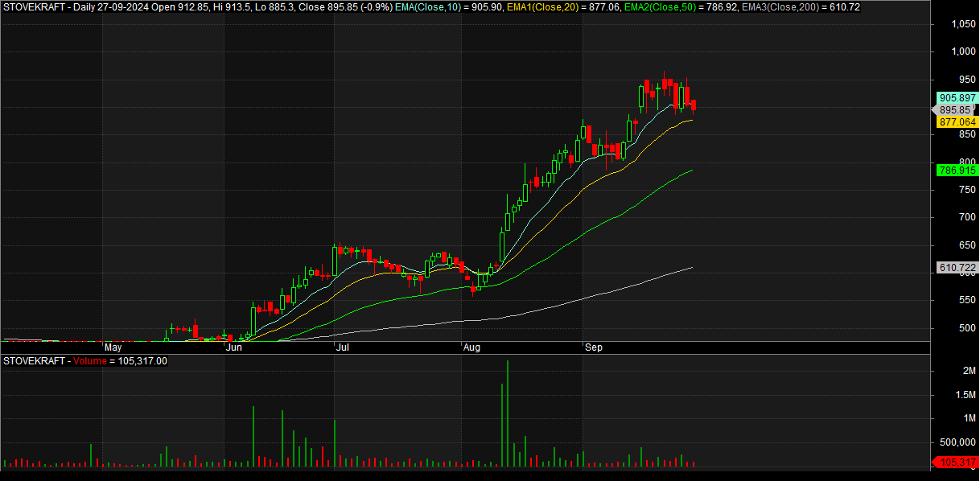Viewport: 980px width, 481px height.
Task: Select the EMA(Close,10) = 905.90 legend label
Action: pos(451,6)
